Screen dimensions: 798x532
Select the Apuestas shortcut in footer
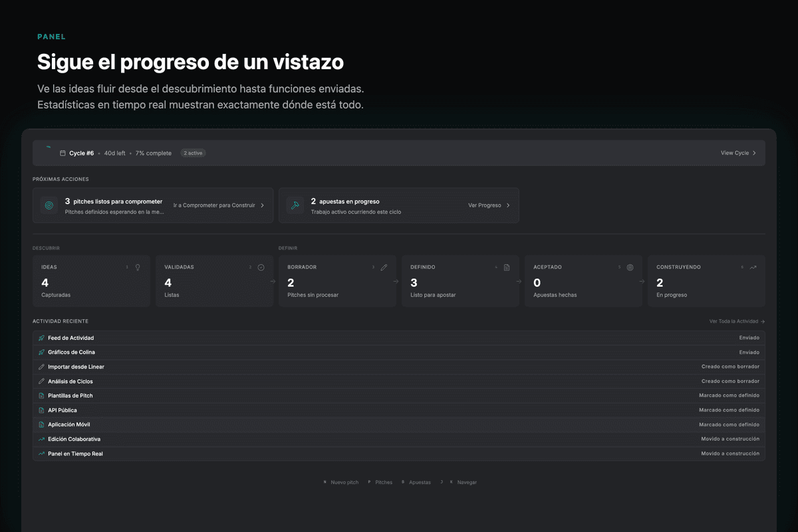420,482
